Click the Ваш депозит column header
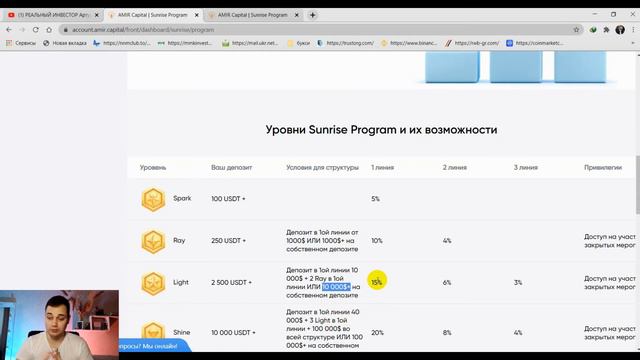Image resolution: width=640 pixels, height=360 pixels. pos(231,167)
